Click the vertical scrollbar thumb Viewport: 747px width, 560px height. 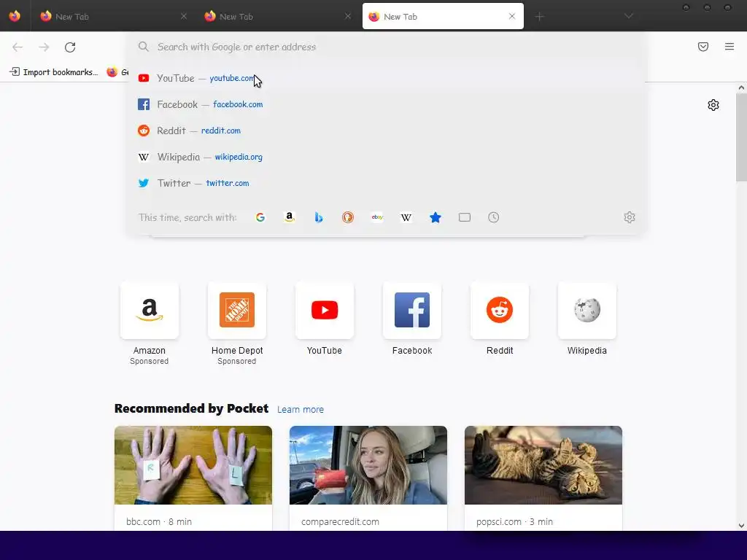point(741,137)
